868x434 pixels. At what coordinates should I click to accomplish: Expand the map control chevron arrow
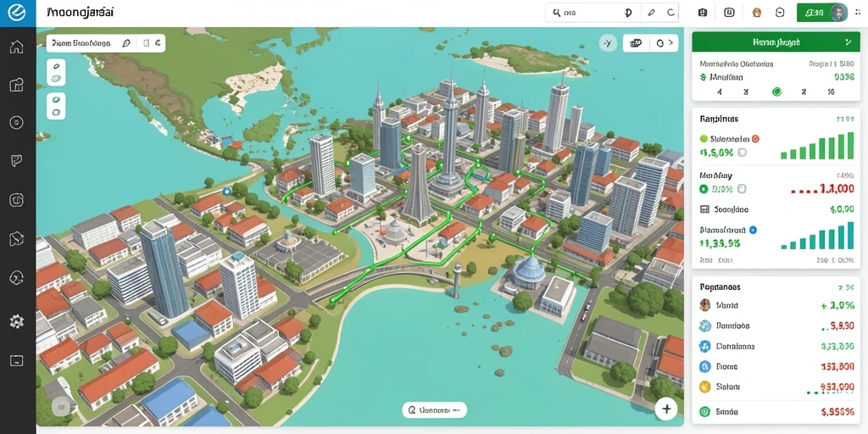point(671,42)
